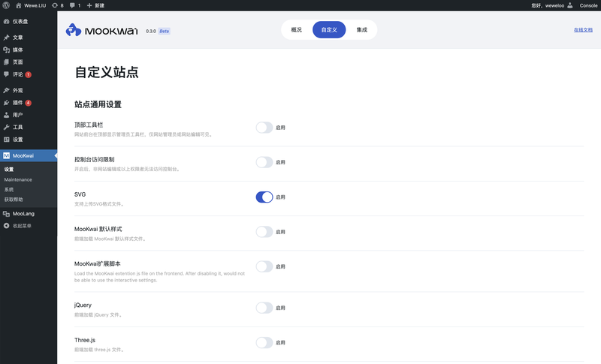The image size is (601, 364).
Task: Click the 0.3.0 version number
Action: [151, 31]
